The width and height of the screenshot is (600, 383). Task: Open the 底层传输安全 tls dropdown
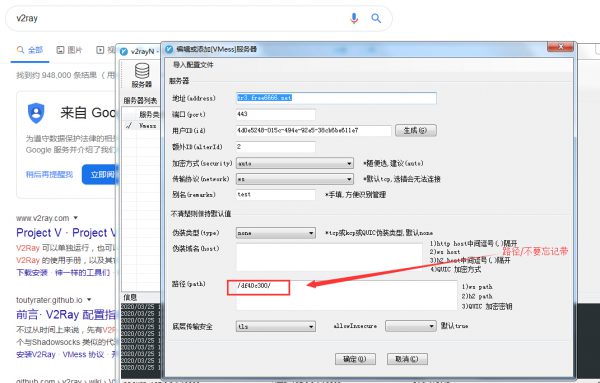[276, 326]
